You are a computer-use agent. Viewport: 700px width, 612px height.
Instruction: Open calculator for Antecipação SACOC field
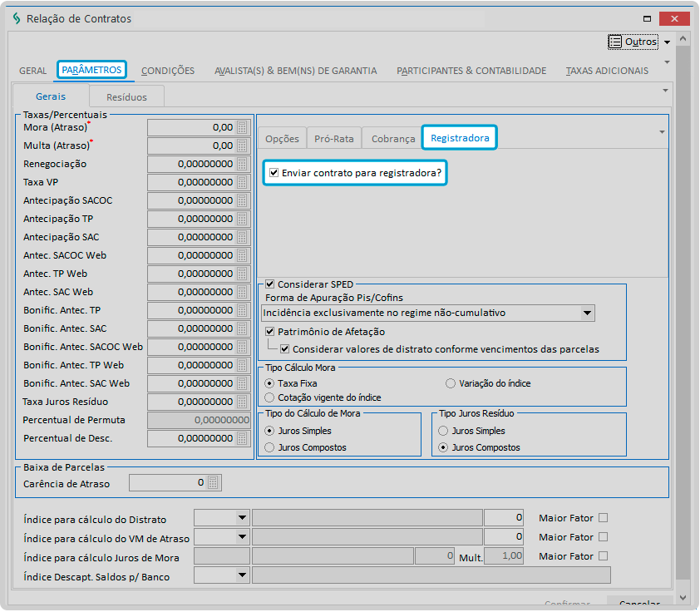pyautogui.click(x=243, y=200)
